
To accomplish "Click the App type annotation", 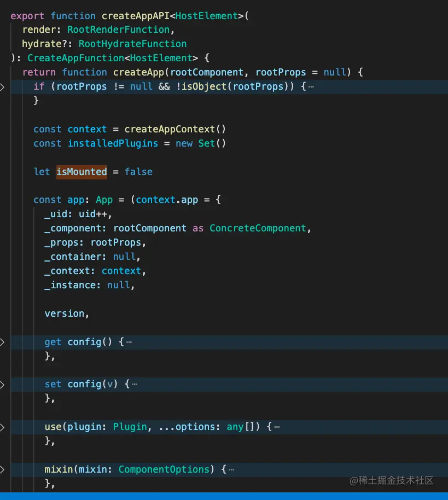I will pos(104,200).
